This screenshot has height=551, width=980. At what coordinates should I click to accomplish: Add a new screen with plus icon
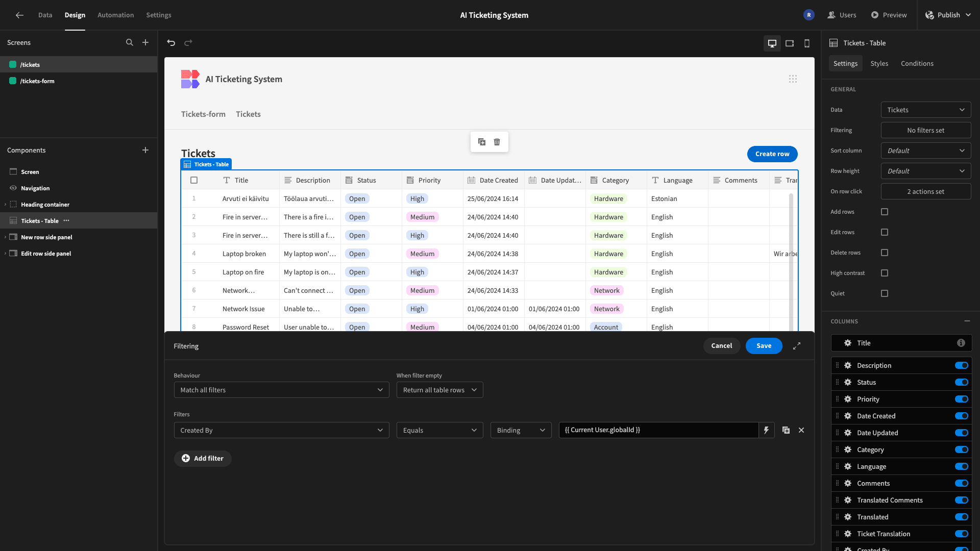[145, 43]
